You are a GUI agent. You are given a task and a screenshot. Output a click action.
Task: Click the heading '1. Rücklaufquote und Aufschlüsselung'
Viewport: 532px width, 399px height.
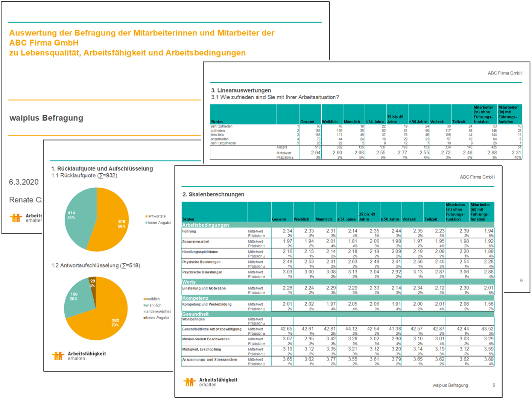[102, 168]
